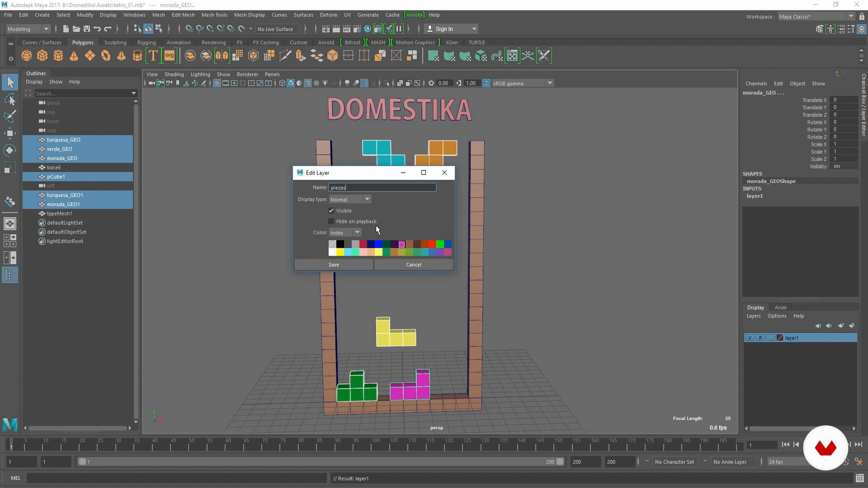The width and height of the screenshot is (868, 488).
Task: Pick the green color index swatch
Action: tap(440, 244)
